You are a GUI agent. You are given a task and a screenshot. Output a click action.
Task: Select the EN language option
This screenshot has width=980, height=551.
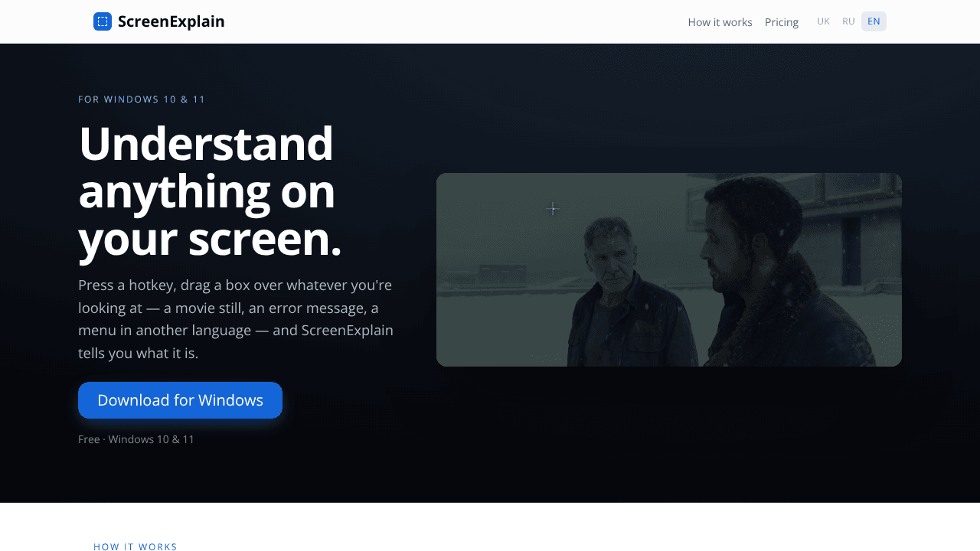(874, 21)
